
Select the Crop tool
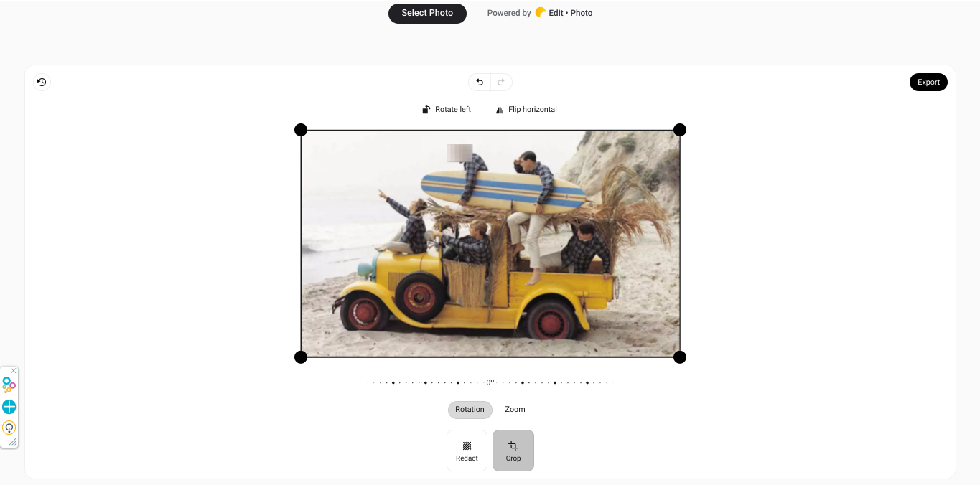click(513, 451)
